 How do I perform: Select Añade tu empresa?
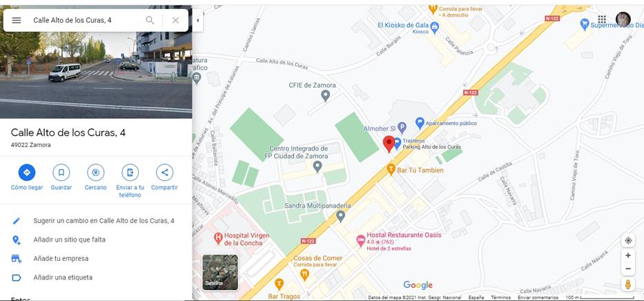96,258
